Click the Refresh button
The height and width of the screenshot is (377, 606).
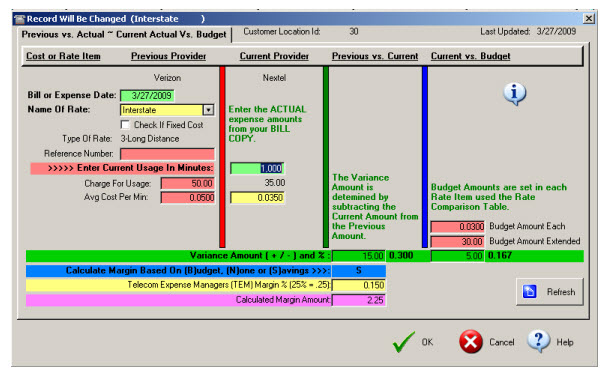click(x=550, y=292)
